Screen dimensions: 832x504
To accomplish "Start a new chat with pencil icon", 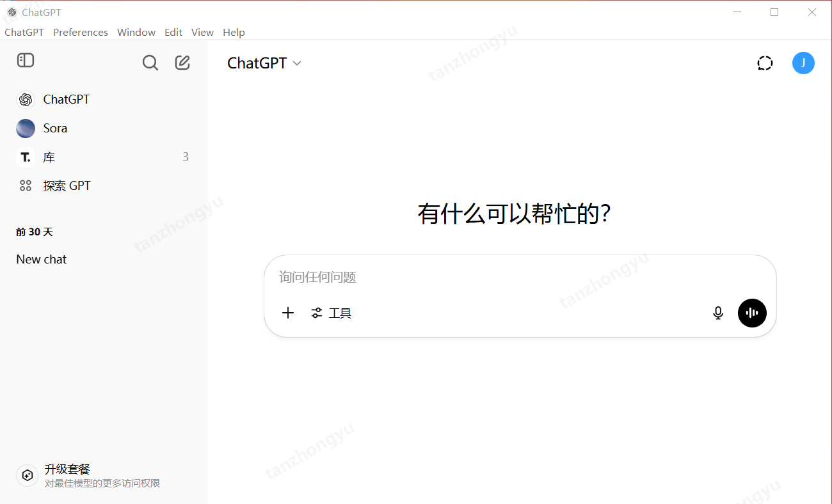I will coord(182,62).
